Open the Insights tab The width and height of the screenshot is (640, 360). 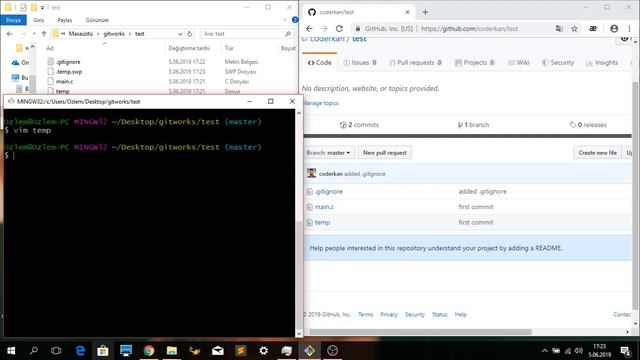coord(602,62)
